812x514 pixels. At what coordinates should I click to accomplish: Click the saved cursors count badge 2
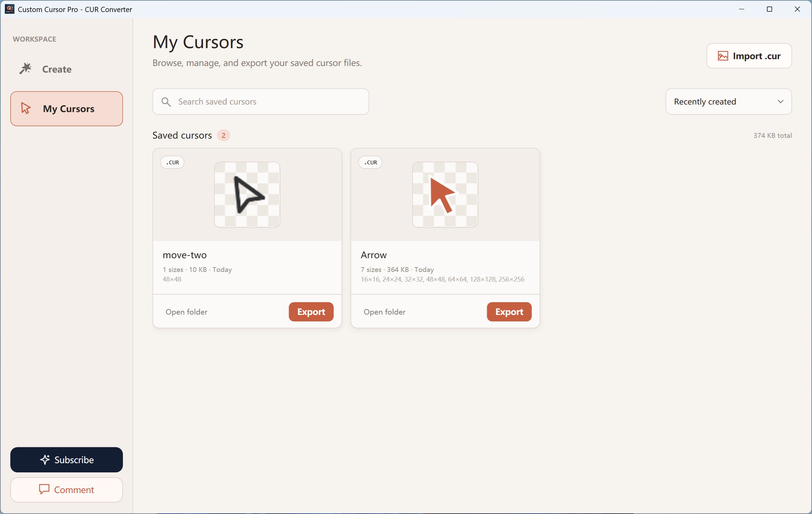click(223, 135)
